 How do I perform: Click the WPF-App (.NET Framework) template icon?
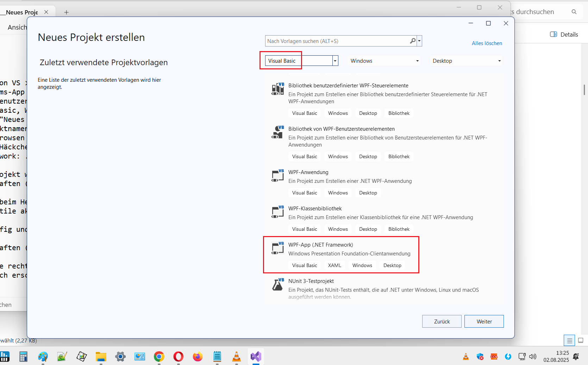tap(277, 248)
